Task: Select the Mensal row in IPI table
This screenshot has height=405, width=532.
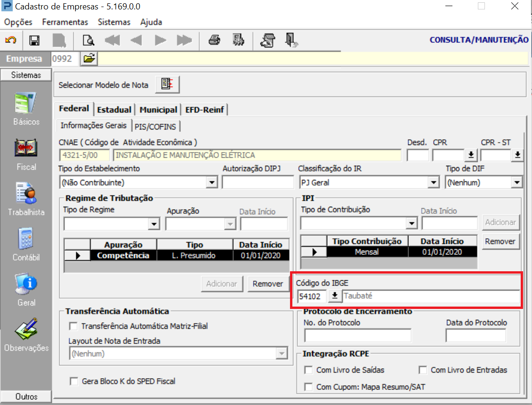Action: [x=389, y=252]
